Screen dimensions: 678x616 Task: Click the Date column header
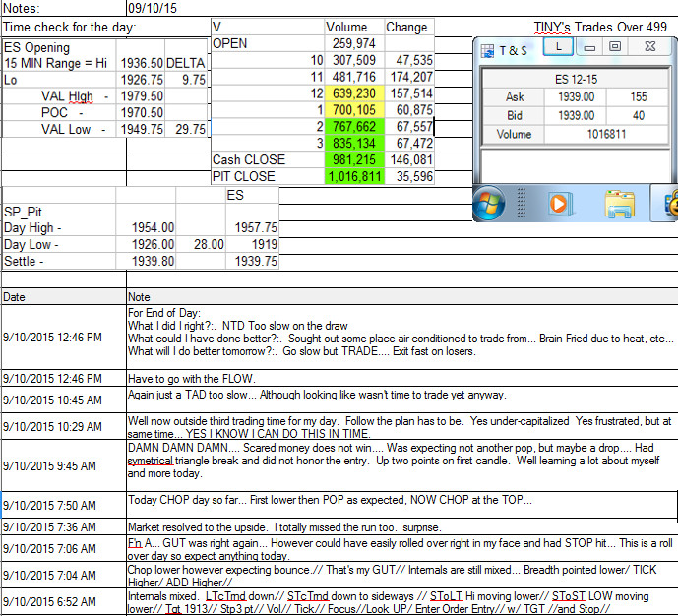click(64, 297)
